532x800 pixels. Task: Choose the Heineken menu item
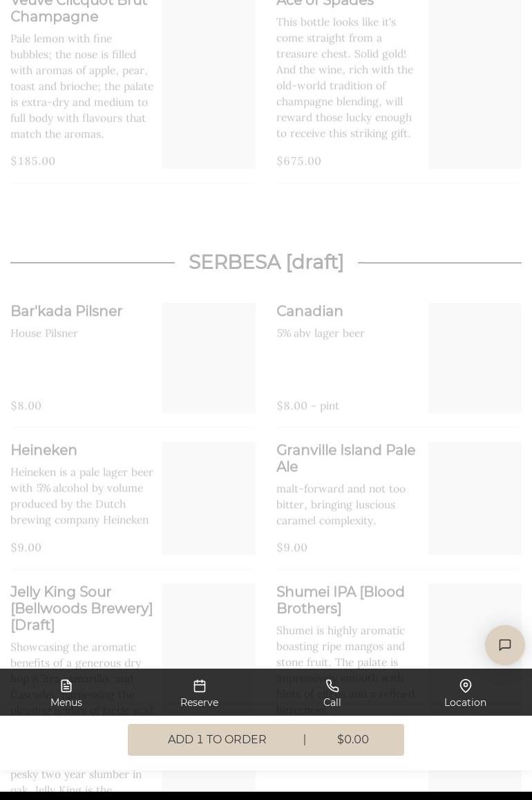[x=44, y=450]
